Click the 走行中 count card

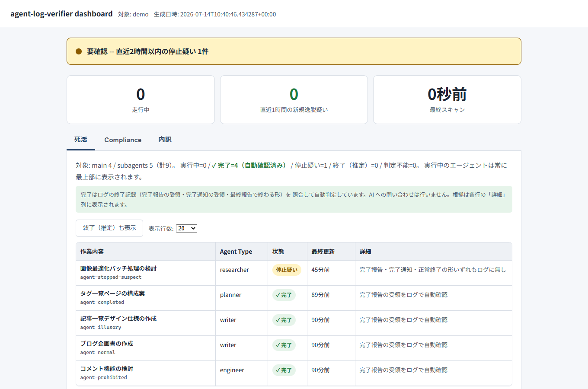coord(141,100)
